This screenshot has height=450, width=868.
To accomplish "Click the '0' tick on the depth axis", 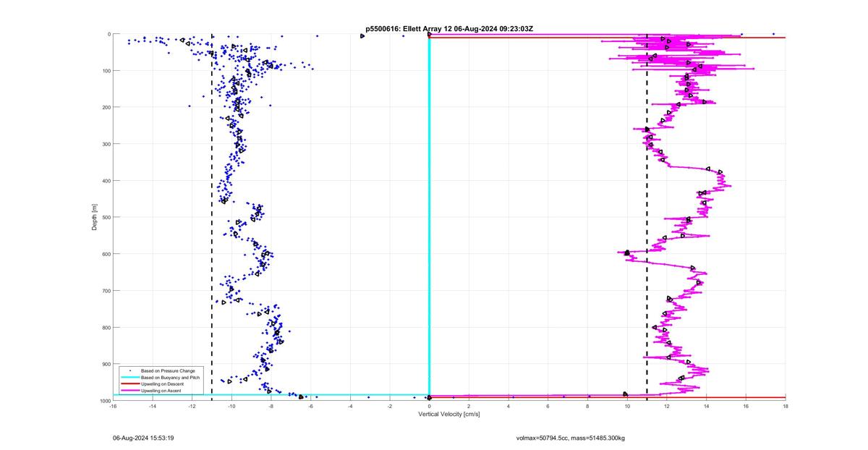I will click(x=108, y=34).
